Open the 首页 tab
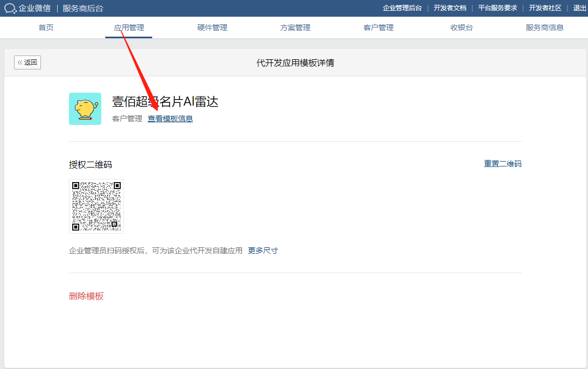 point(46,27)
